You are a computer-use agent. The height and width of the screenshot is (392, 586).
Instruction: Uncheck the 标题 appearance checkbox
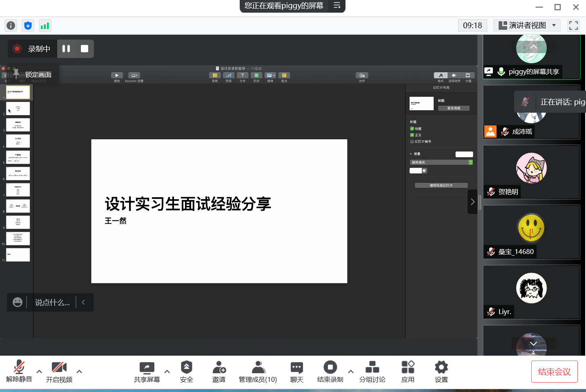tap(412, 128)
